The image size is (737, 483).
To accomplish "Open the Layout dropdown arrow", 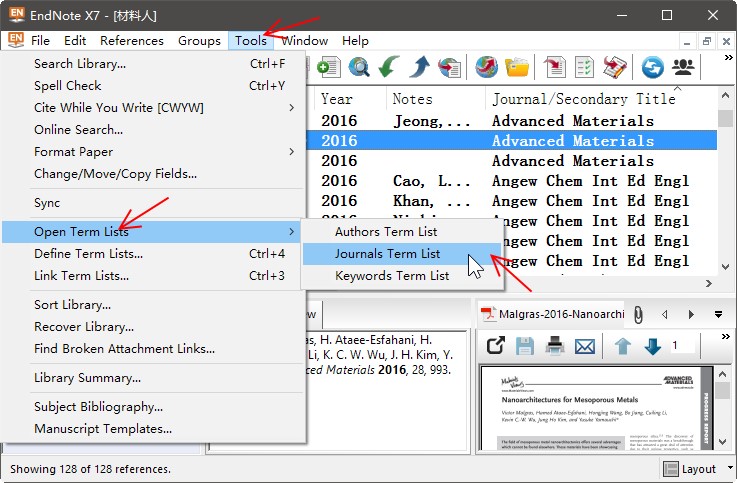I will [x=730, y=467].
